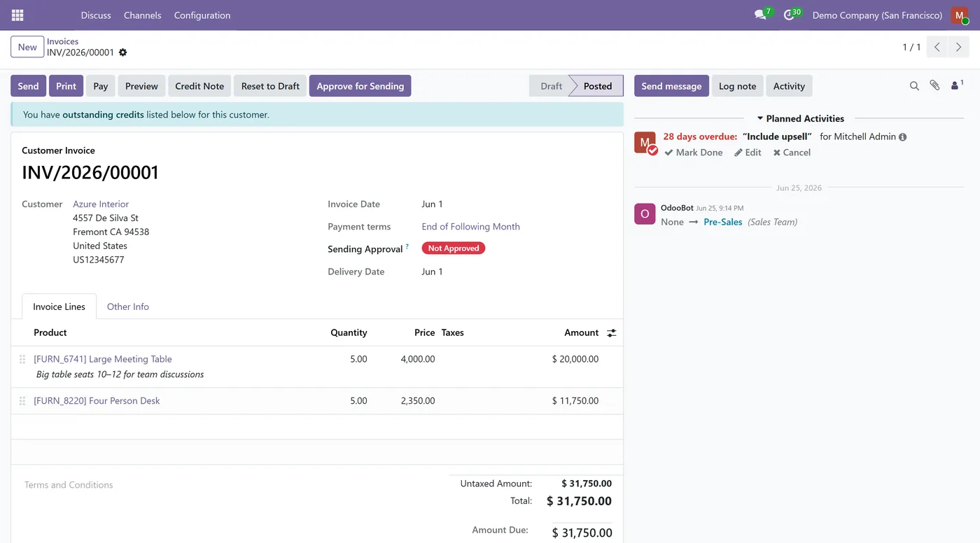Open column options adjust icon in invoice lines
Image resolution: width=980 pixels, height=543 pixels.
611,333
